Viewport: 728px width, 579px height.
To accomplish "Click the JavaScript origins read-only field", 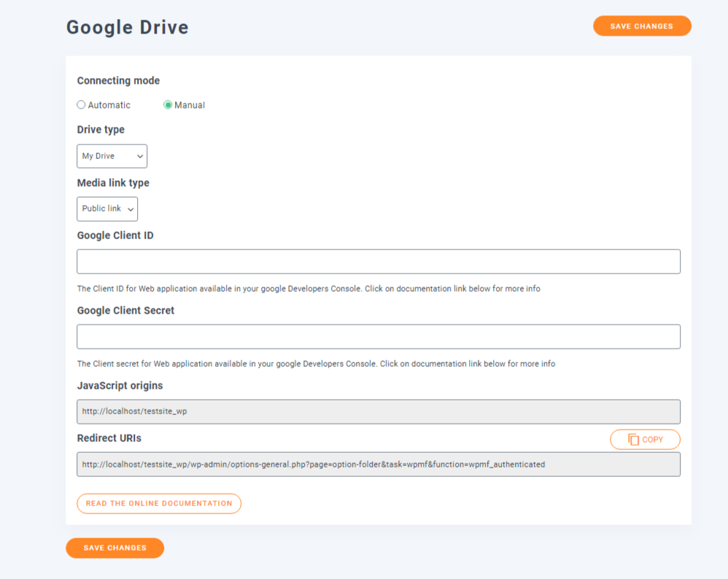I will click(x=379, y=411).
